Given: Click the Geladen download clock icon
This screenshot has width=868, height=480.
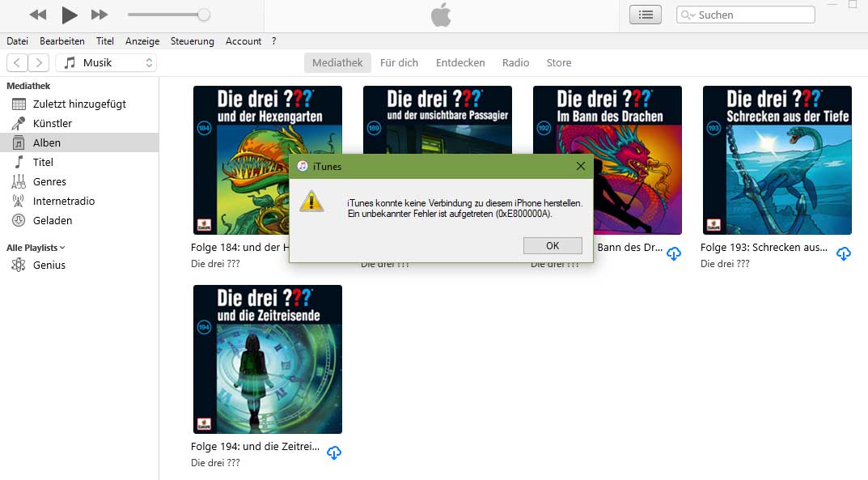Looking at the screenshot, I should [19, 220].
